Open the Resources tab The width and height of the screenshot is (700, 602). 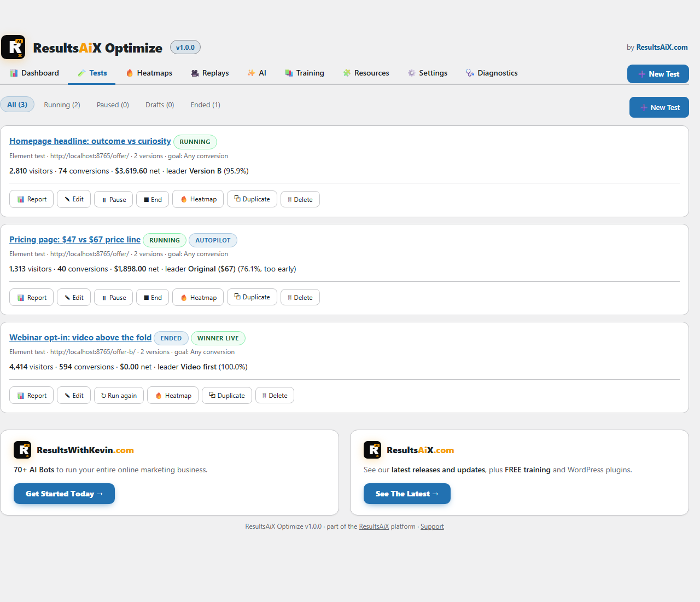coord(366,73)
